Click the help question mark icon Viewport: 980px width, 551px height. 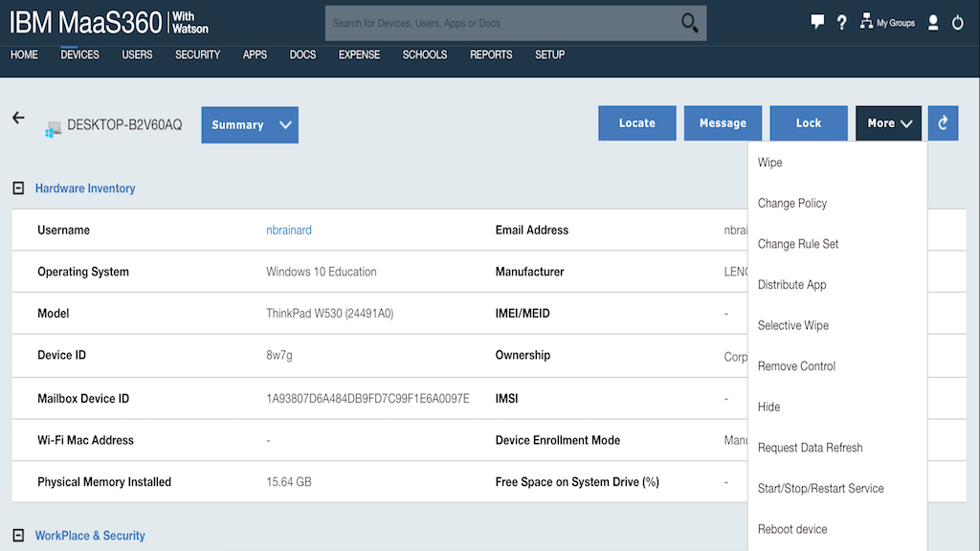[842, 22]
